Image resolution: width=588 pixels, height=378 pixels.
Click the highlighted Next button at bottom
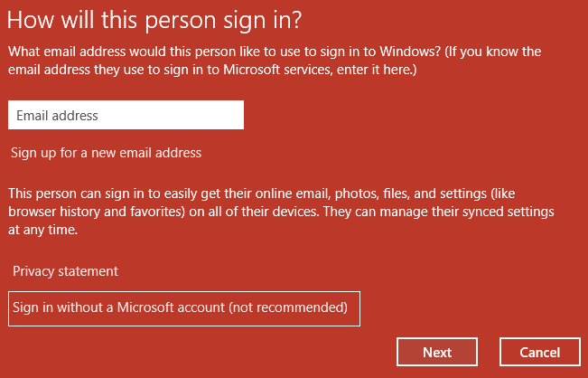tap(437, 353)
